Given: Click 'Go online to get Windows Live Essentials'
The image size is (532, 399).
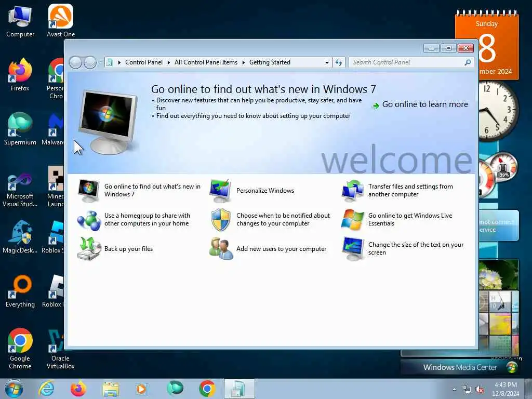Looking at the screenshot, I should click(410, 220).
